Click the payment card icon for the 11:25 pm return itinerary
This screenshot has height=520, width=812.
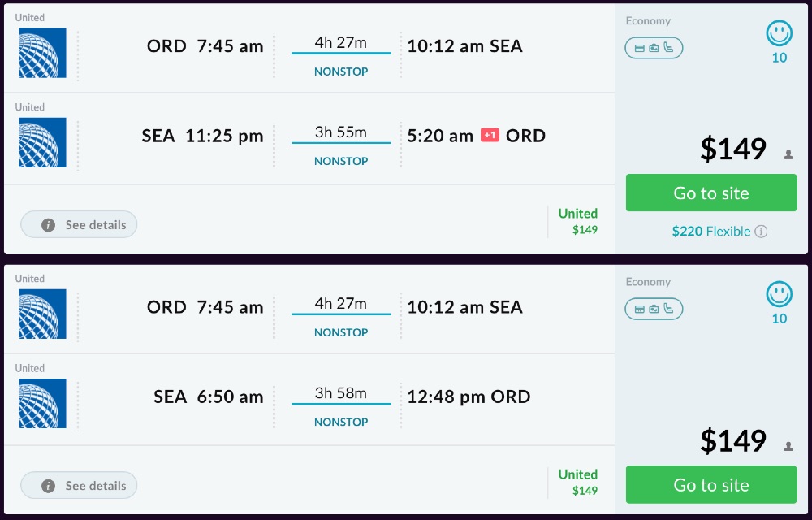point(640,48)
